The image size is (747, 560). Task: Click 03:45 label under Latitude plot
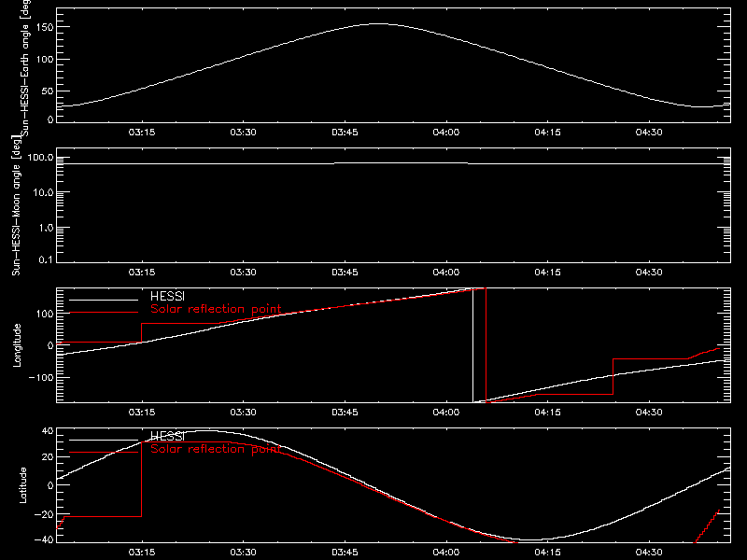(x=345, y=552)
